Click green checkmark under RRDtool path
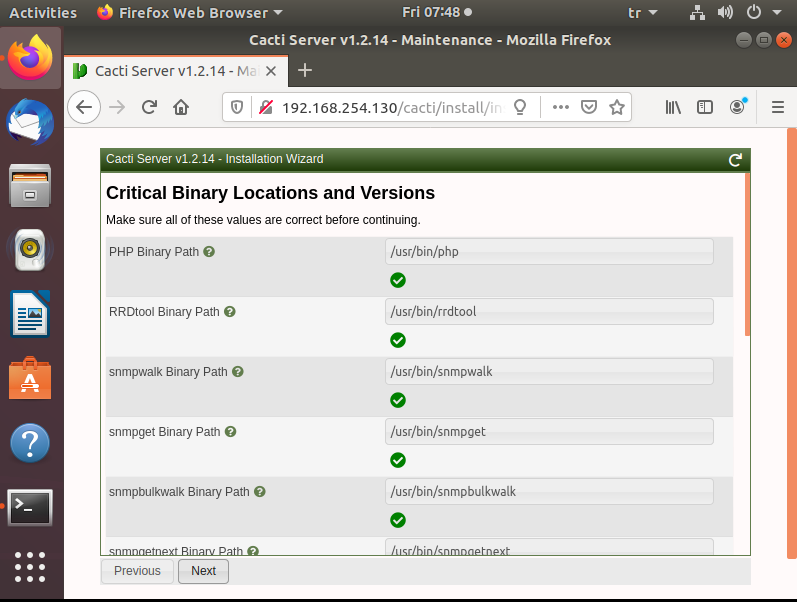This screenshot has width=797, height=602. point(398,340)
